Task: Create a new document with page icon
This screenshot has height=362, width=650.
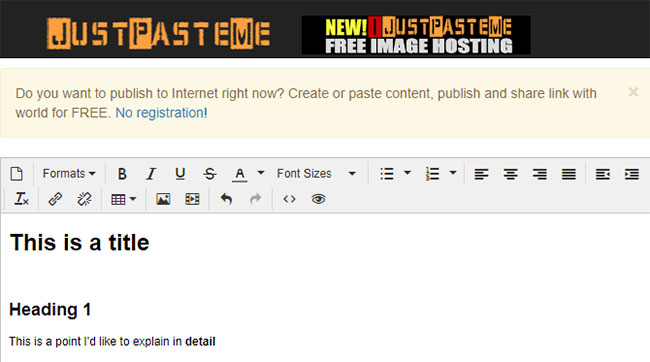Action: click(17, 174)
